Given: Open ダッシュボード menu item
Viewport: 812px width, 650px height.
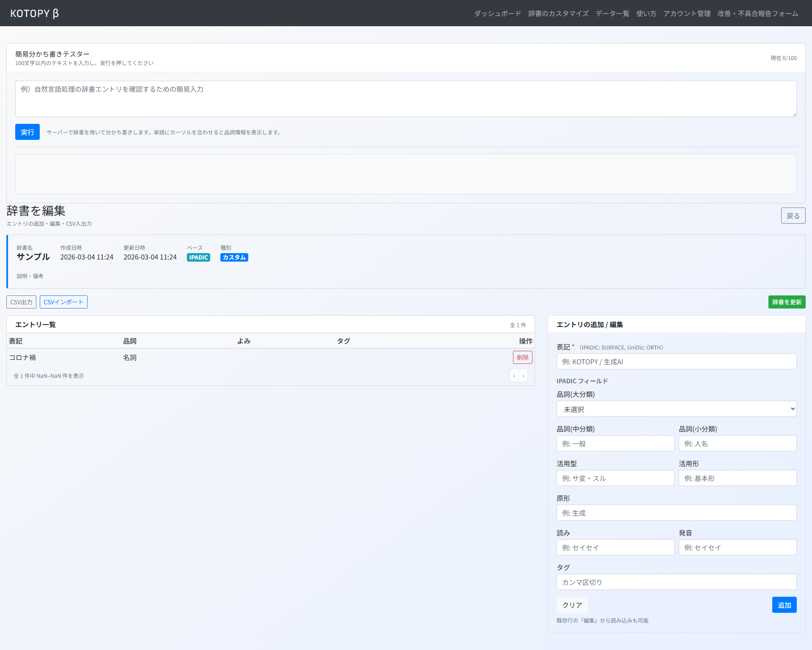Looking at the screenshot, I should (497, 14).
